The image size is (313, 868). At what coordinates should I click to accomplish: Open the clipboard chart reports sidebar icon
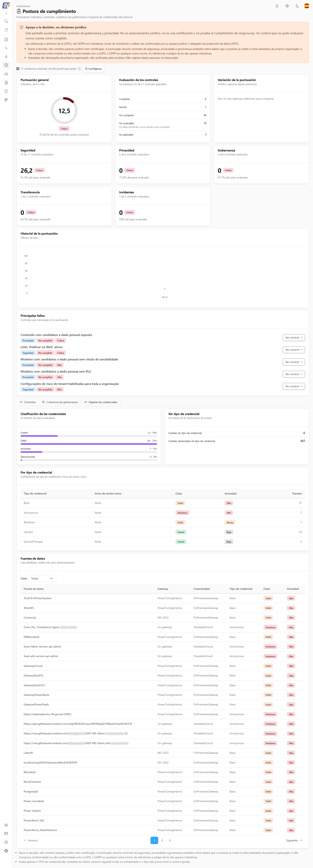click(x=6, y=83)
